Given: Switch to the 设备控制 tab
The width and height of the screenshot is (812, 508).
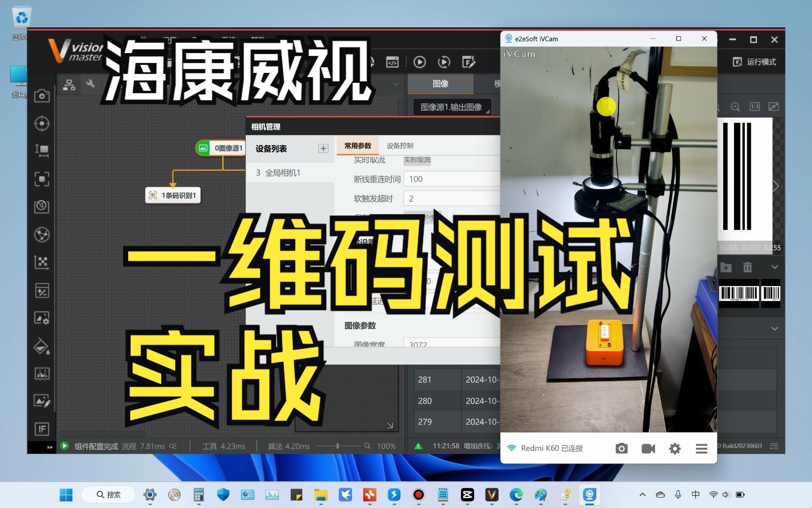Looking at the screenshot, I should tap(399, 145).
